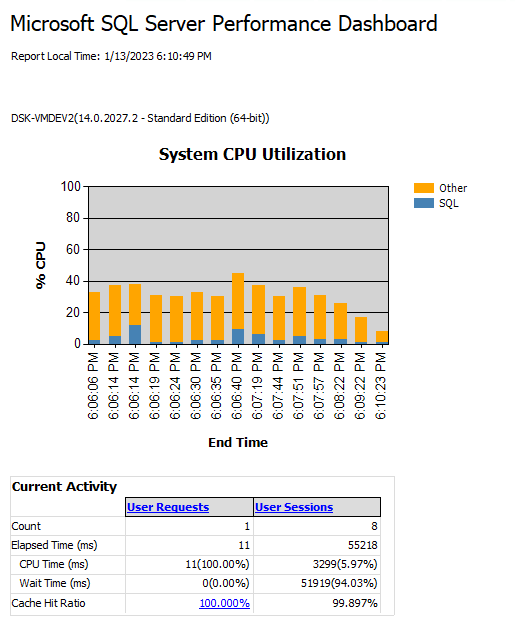Click the blue SQL legend swatch
Image resolution: width=515 pixels, height=640 pixels.
[424, 203]
